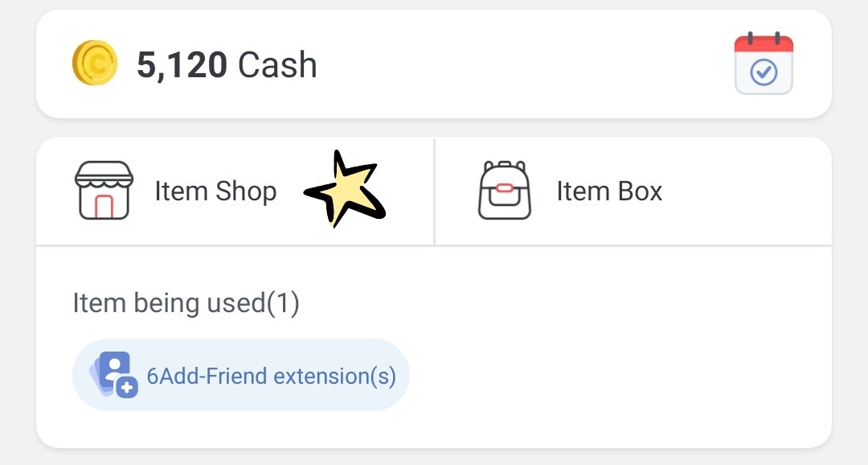Click the red tabs atop the calendar icon
The width and height of the screenshot is (868, 465).
(764, 40)
